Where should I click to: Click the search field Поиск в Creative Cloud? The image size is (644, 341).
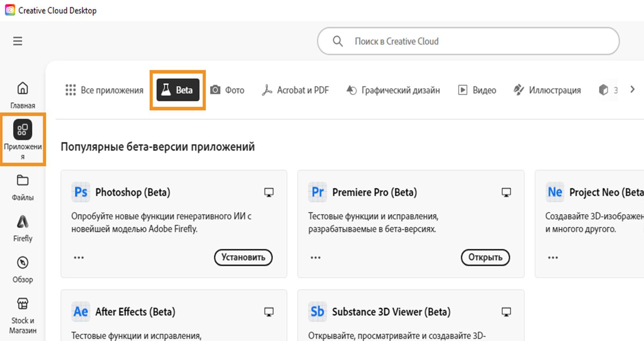tap(468, 41)
